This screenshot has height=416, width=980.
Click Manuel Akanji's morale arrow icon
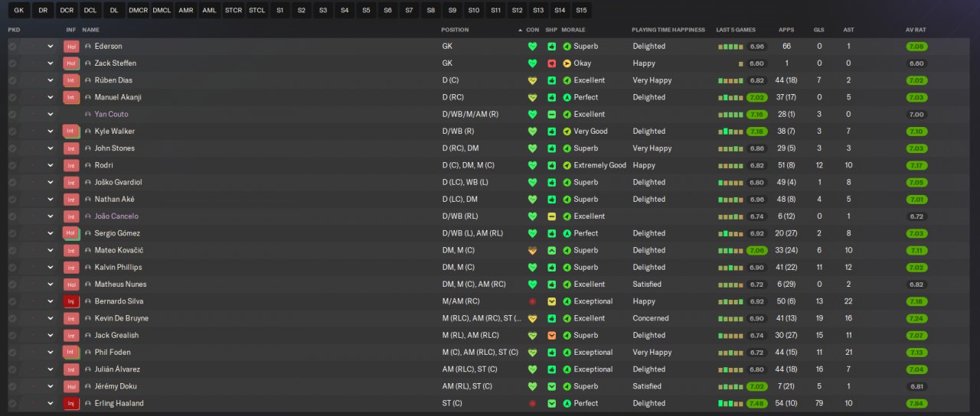click(x=567, y=97)
